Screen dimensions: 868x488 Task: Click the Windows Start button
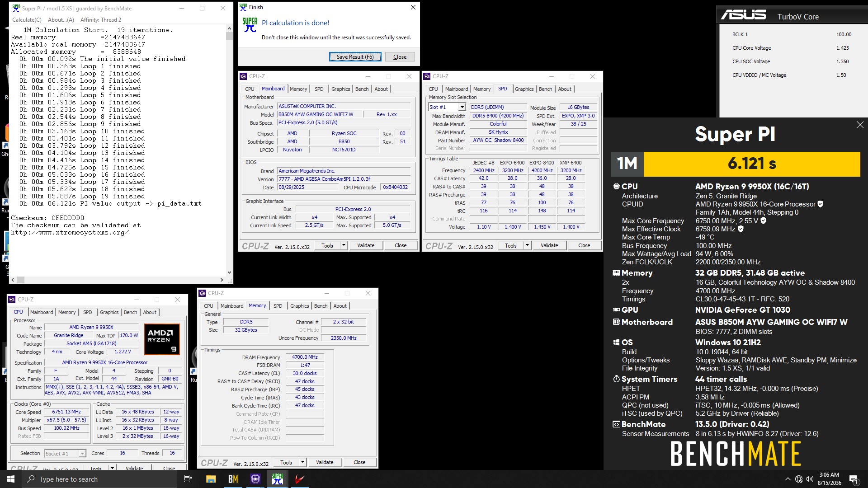[x=11, y=479]
